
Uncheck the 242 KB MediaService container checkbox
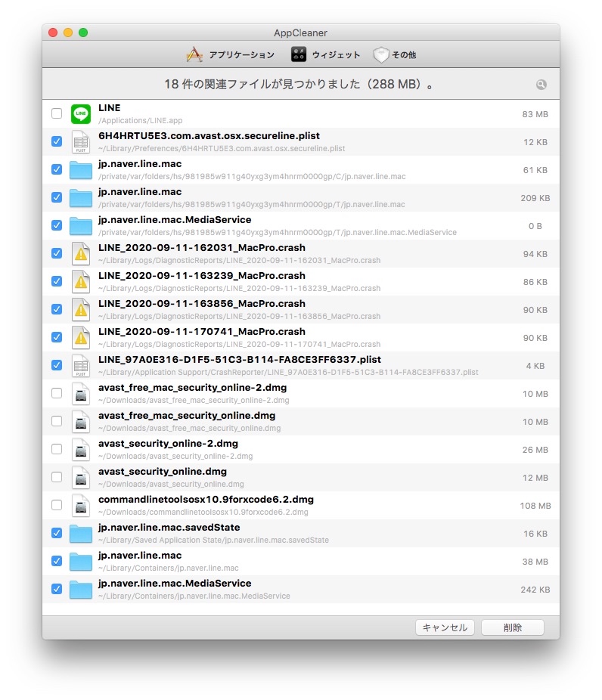tap(57, 589)
